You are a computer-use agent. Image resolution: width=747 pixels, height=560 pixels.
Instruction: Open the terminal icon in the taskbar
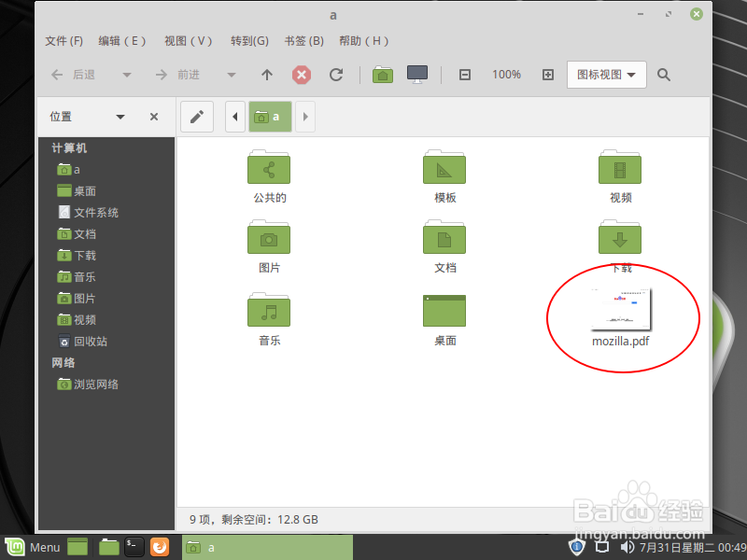pyautogui.click(x=134, y=547)
